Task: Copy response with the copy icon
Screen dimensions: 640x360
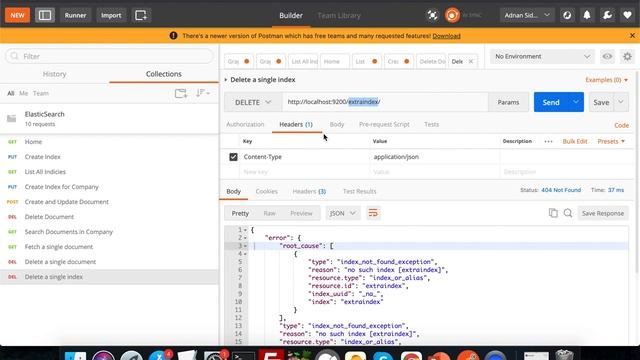Action: click(x=553, y=213)
